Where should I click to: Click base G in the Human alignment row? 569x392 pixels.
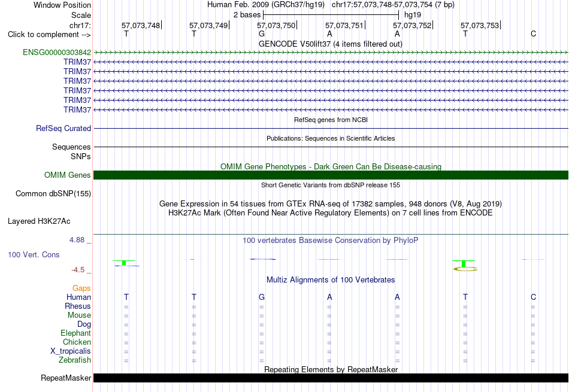(262, 297)
